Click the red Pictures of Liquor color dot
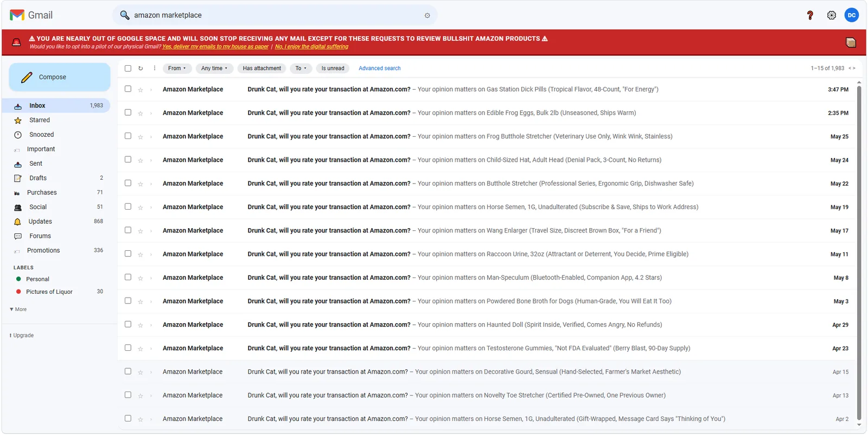The height and width of the screenshot is (435, 868). pos(18,292)
